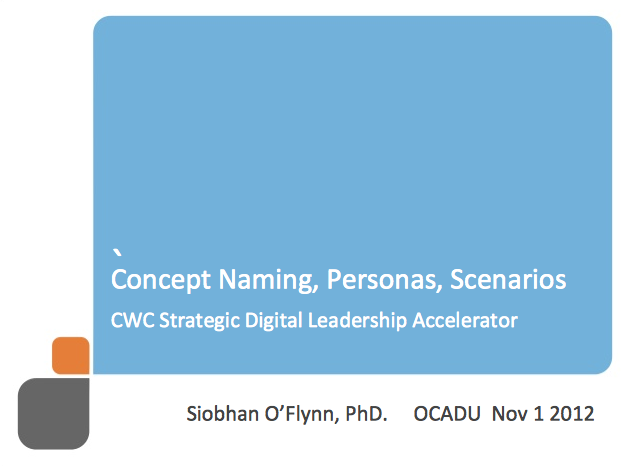Click the word "Accelerator" in the subtitle

pyautogui.click(x=465, y=321)
